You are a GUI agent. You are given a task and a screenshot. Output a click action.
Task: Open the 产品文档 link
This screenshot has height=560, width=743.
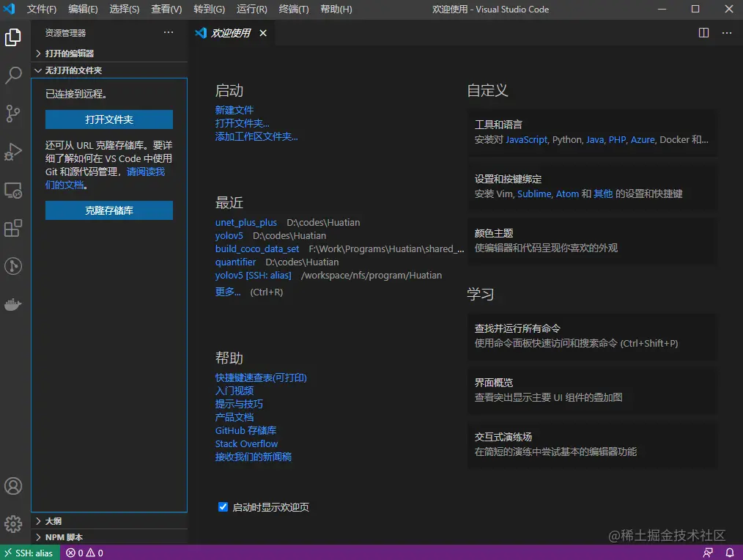234,417
